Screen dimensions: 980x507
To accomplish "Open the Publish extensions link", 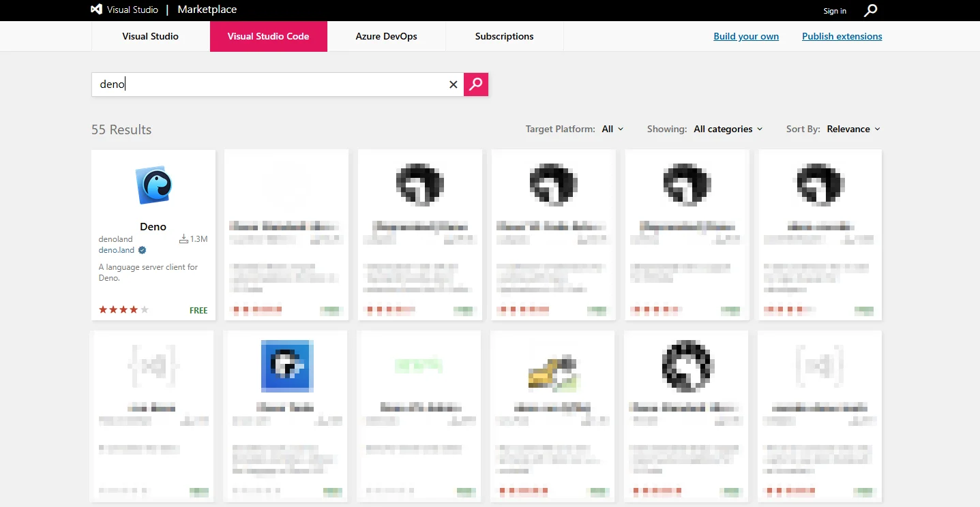I will (x=842, y=36).
